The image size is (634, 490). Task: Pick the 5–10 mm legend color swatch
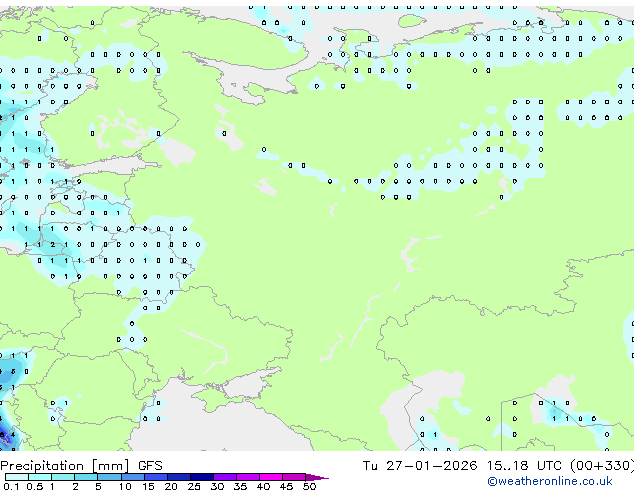[x=109, y=477]
